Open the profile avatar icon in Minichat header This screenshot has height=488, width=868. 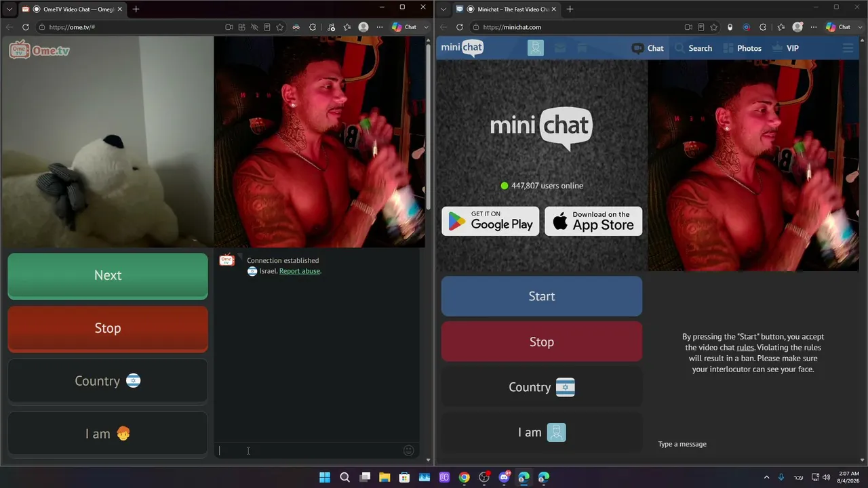point(536,48)
